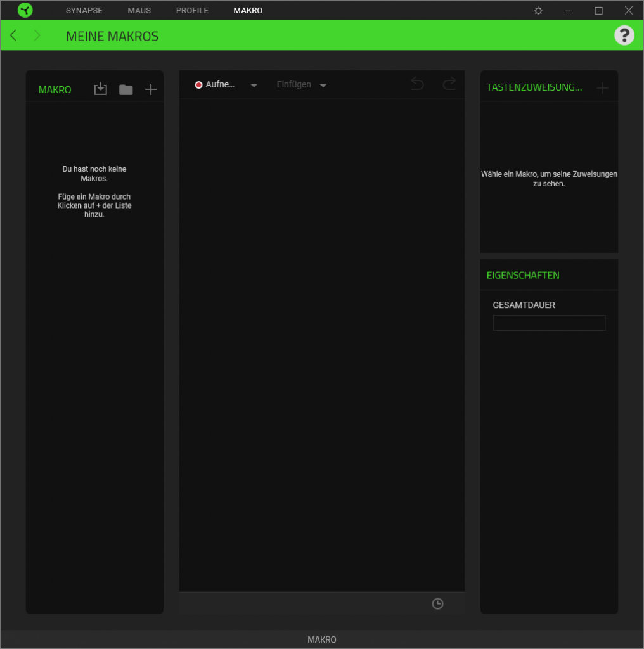
Task: Click the MEINE MAKROS heading
Action: click(112, 36)
